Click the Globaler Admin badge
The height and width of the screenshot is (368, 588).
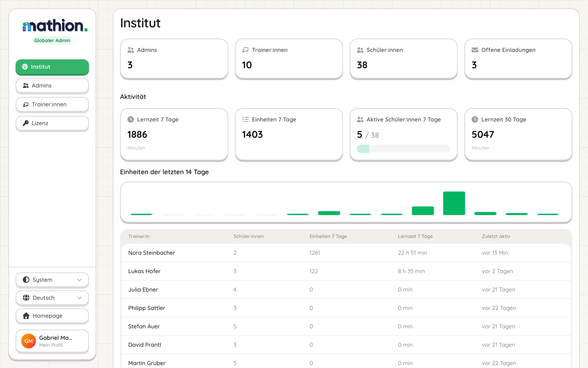click(x=52, y=40)
